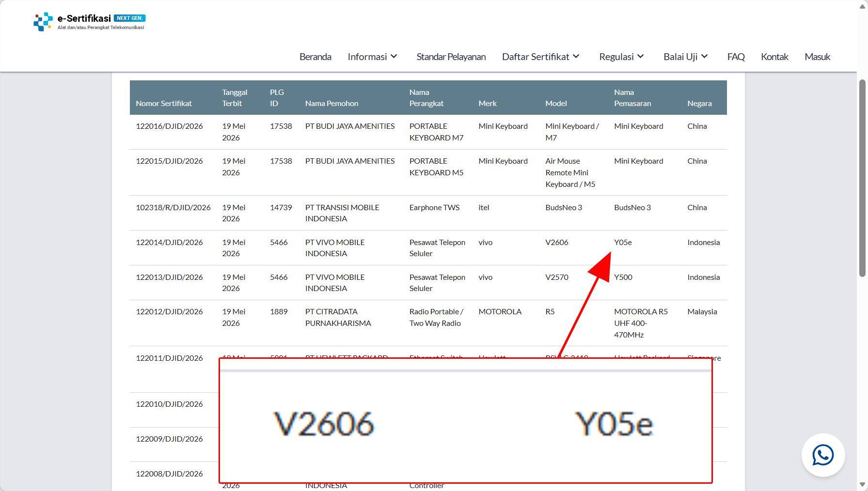
Task: Click the Y500 marketing name cell
Action: pyautogui.click(x=623, y=277)
